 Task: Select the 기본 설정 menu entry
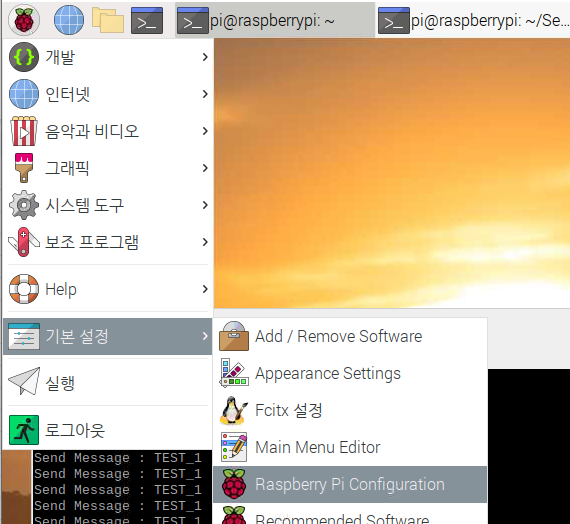(x=108, y=336)
